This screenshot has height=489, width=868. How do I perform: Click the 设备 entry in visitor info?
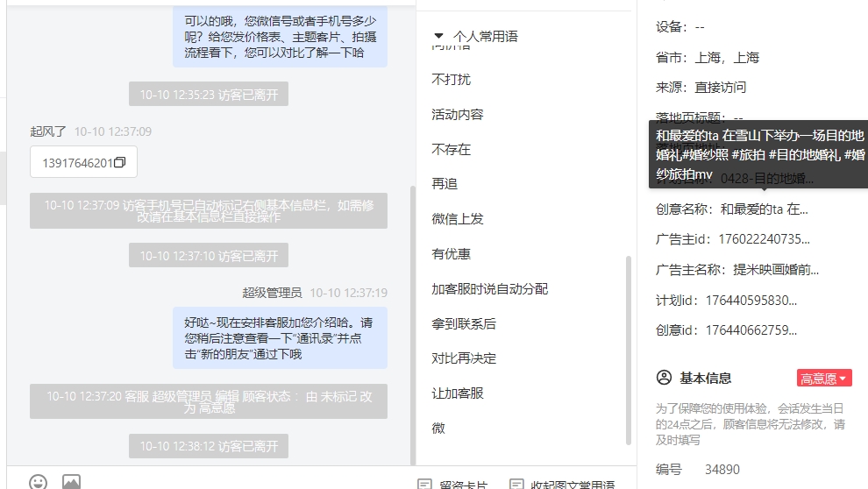679,26
